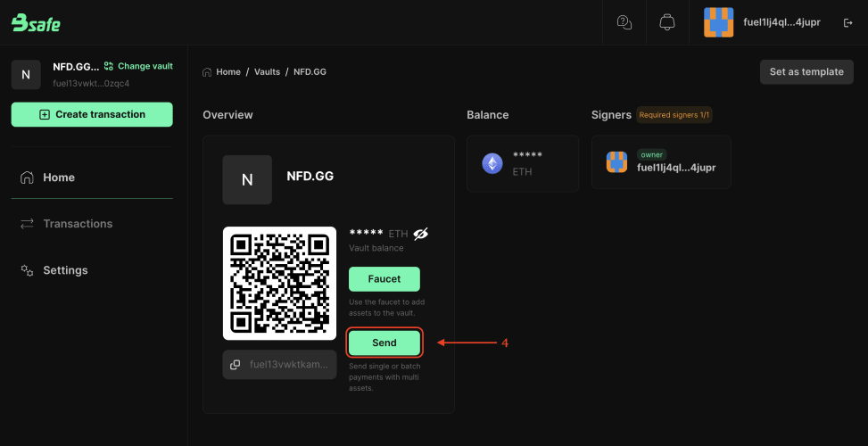Viewport: 868px width, 446px height.
Task: Click the overview N vault avatar
Action: pos(247,180)
